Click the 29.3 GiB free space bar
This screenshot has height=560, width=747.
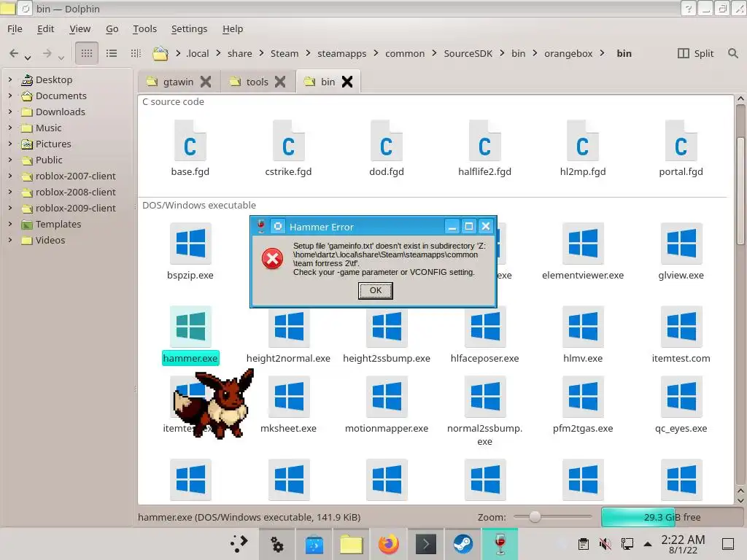(673, 517)
